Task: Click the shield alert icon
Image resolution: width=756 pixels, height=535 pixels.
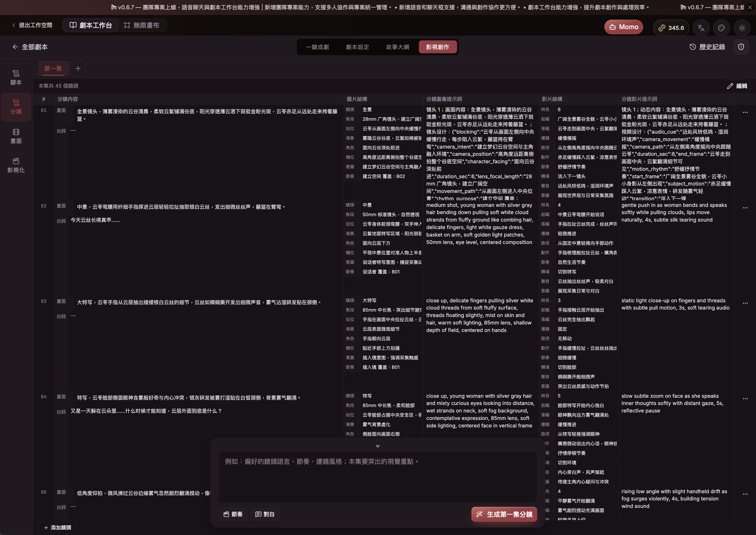Action: 741,47
